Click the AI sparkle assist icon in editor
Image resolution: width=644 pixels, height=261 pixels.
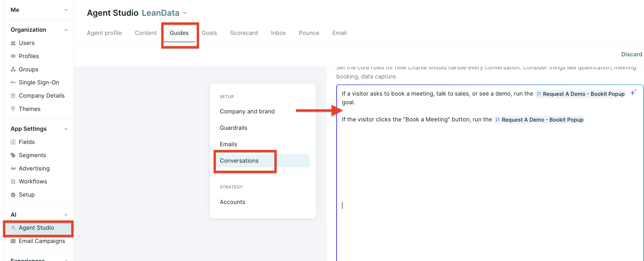coord(633,92)
